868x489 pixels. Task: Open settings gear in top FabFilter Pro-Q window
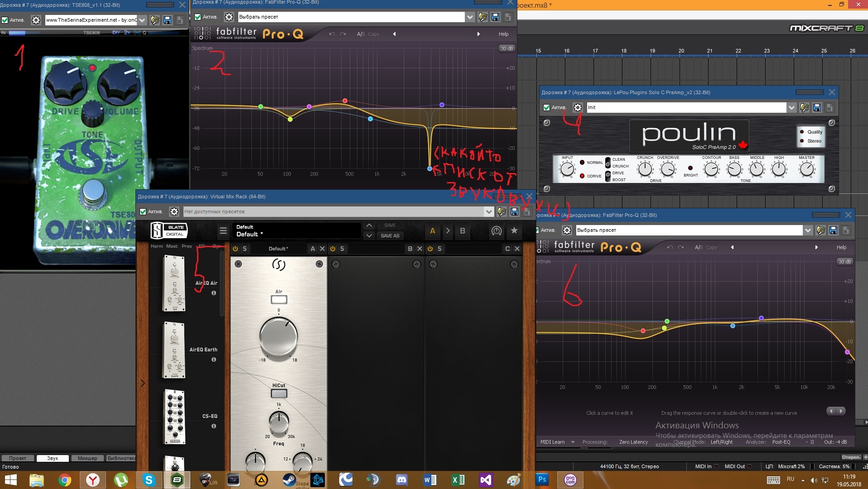229,17
